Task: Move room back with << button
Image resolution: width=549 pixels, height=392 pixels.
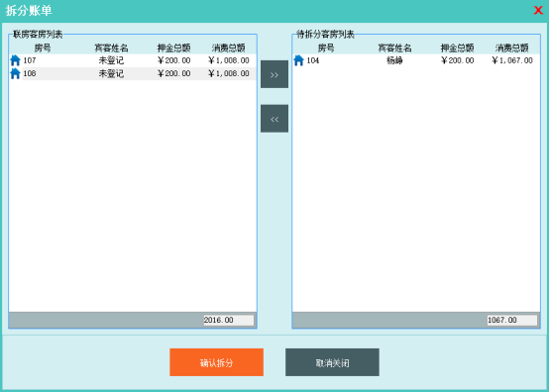Action: pyautogui.click(x=274, y=119)
